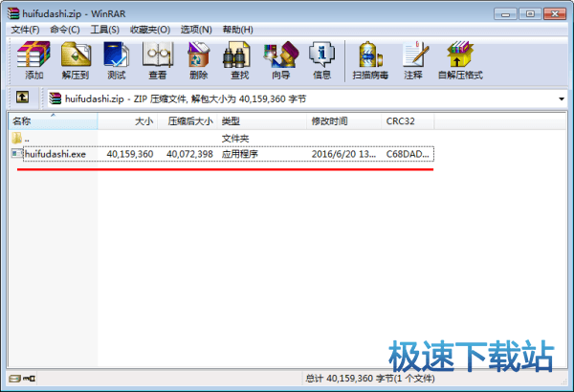This screenshot has height=392, width=574.
Task: Click the Delete (删除) recycle icon
Action: (x=199, y=54)
